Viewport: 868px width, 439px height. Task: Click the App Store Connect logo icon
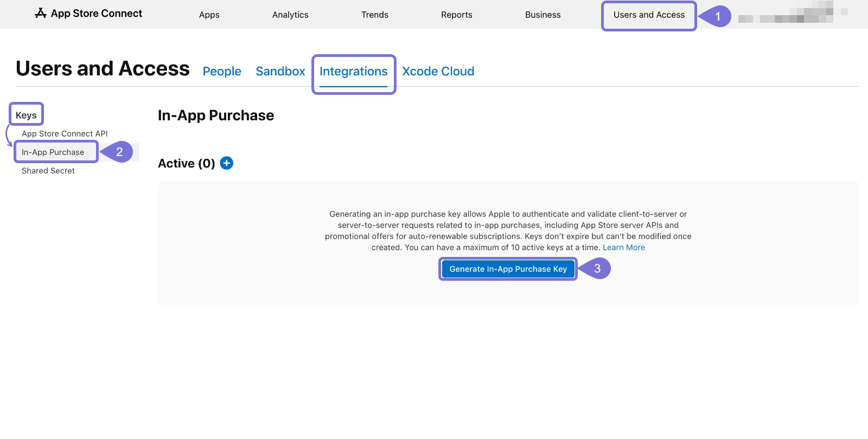click(x=41, y=14)
